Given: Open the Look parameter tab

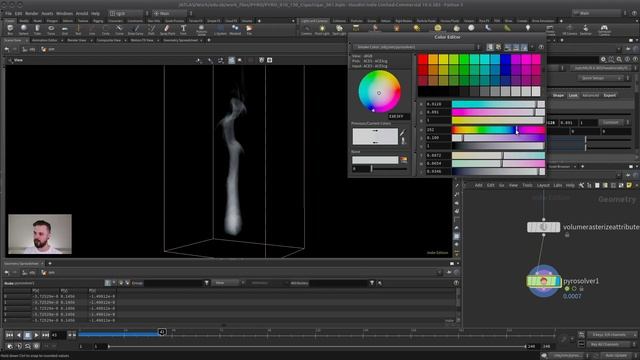Looking at the screenshot, I should 573,96.
